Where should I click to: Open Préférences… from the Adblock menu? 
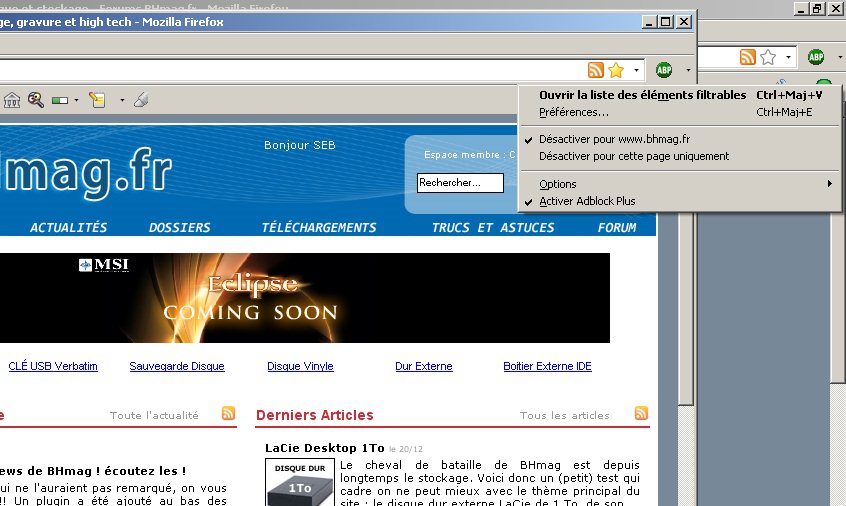(680, 112)
